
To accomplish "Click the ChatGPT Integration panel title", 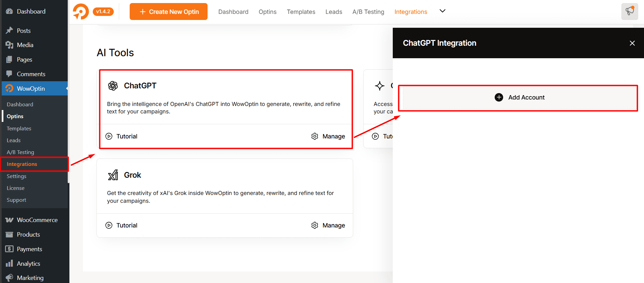I will tap(439, 43).
